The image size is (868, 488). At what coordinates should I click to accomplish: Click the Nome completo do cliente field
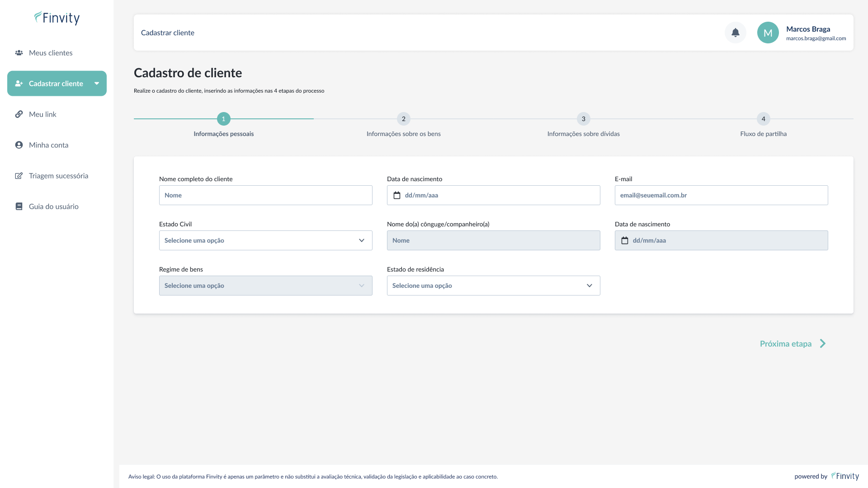click(265, 195)
